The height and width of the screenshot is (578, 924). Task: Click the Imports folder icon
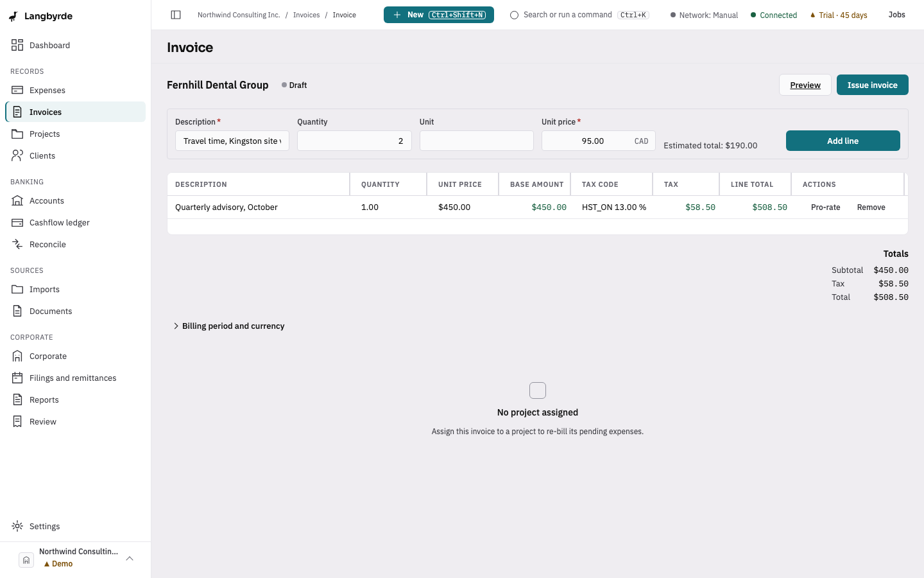pyautogui.click(x=17, y=289)
